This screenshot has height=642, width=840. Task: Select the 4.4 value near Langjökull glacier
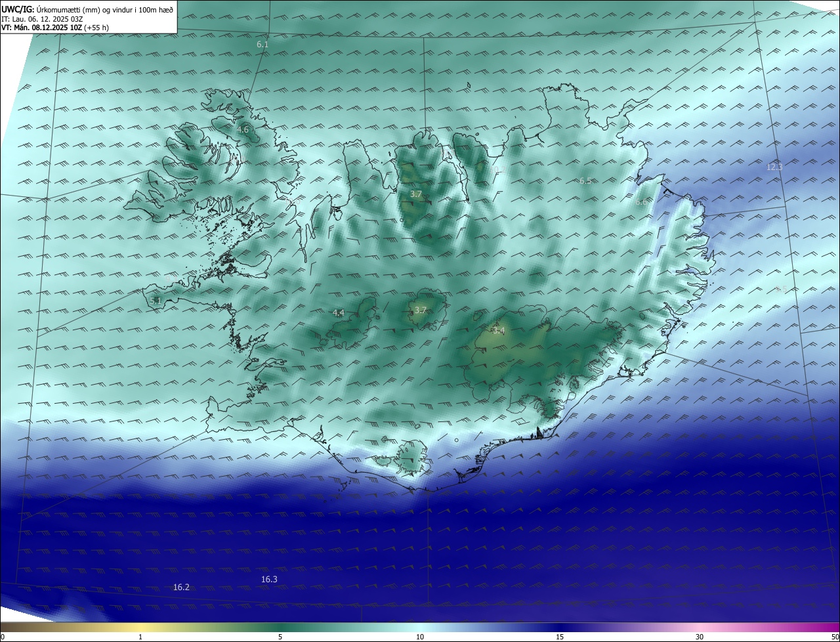click(x=339, y=313)
